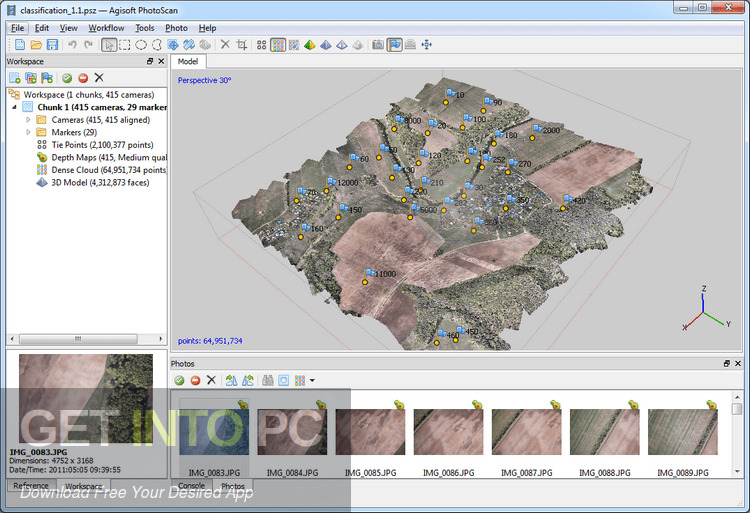Expand the Cameras folder node

point(28,120)
